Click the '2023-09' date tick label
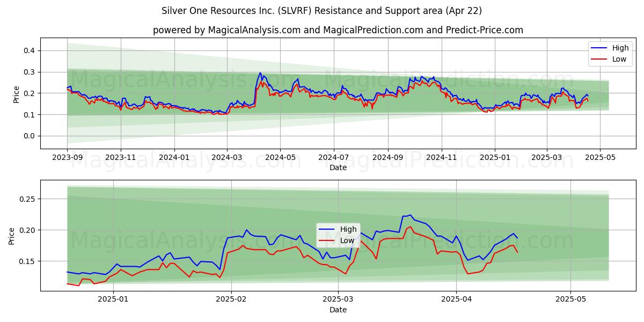644x322 pixels. coord(67,158)
